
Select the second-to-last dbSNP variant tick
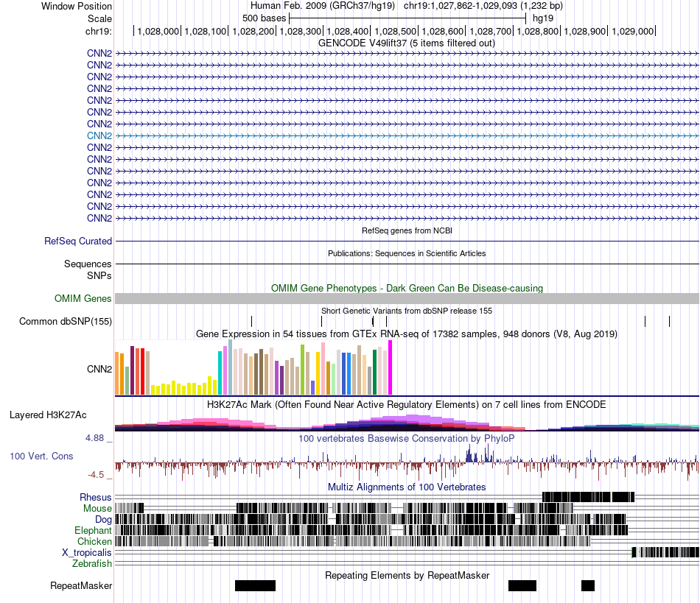click(x=645, y=321)
